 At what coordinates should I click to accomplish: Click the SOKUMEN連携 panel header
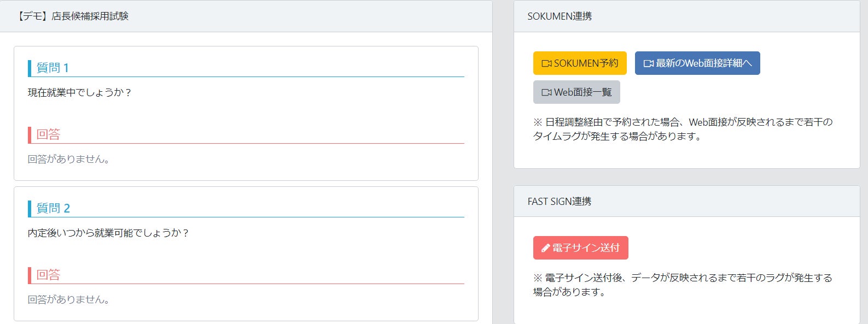[x=560, y=16]
